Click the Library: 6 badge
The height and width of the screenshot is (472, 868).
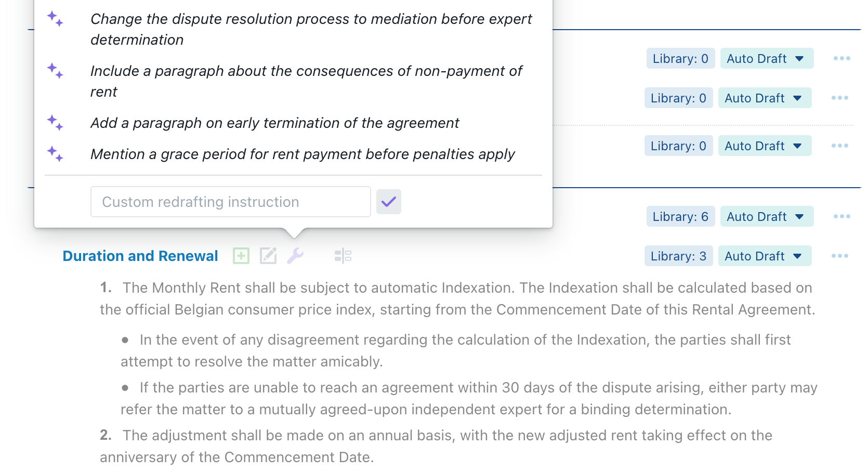click(680, 217)
